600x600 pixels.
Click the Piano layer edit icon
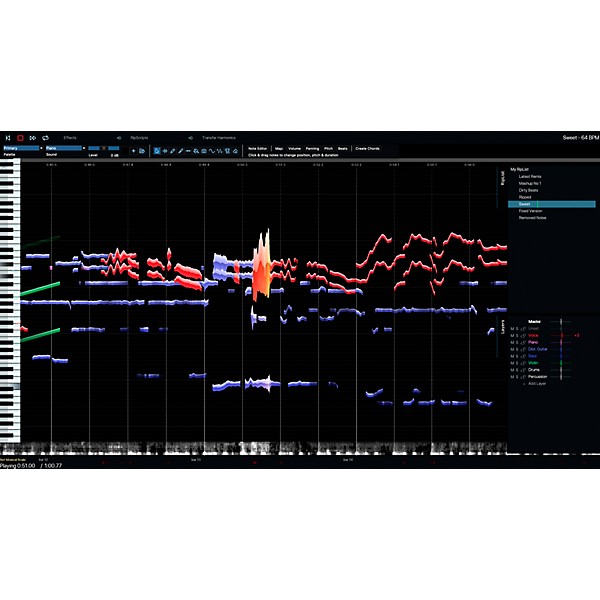click(523, 341)
